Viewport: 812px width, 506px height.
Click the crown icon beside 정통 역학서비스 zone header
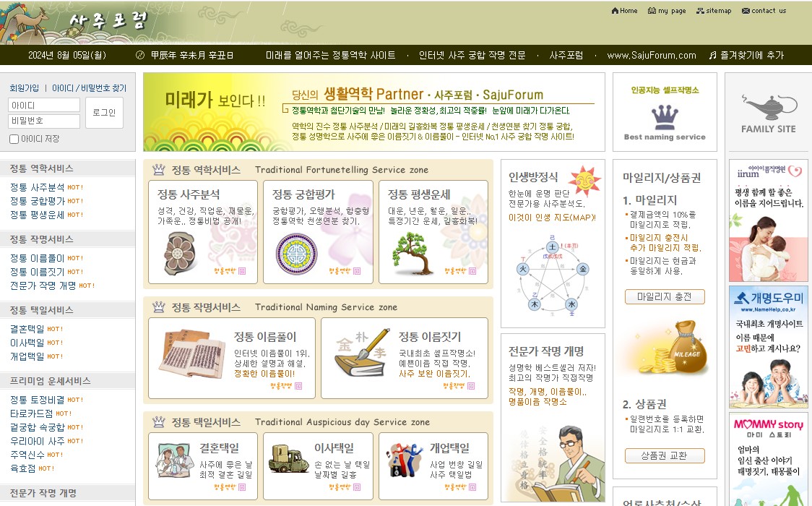[x=158, y=169]
